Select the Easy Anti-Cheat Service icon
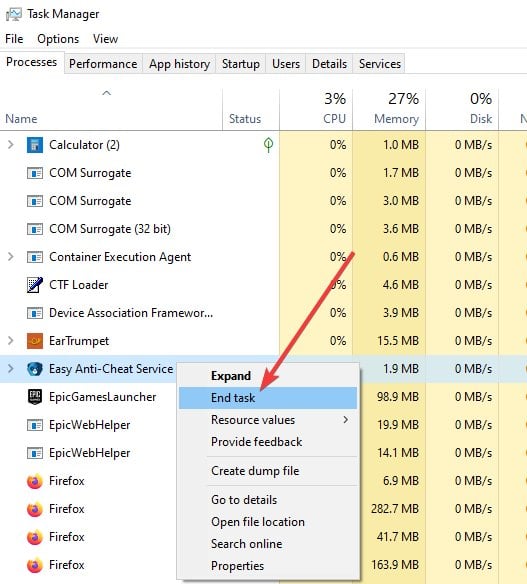 tap(35, 369)
